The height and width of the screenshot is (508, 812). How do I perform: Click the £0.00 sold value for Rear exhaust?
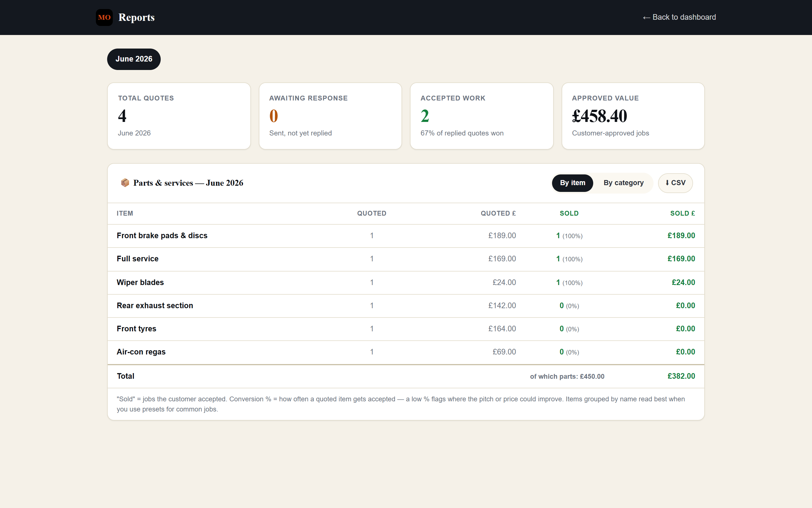tap(685, 306)
